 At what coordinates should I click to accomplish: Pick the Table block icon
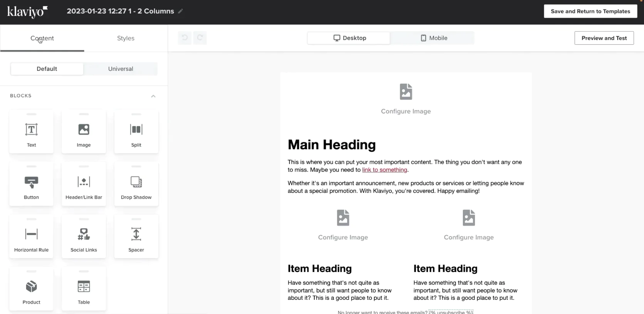tap(84, 287)
